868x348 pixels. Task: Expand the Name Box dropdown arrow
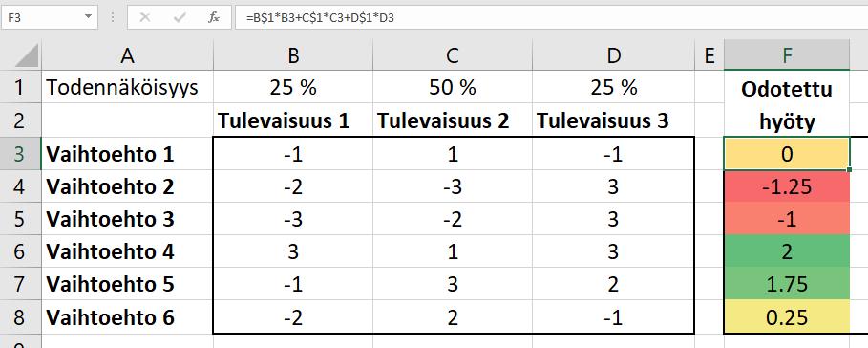click(88, 17)
